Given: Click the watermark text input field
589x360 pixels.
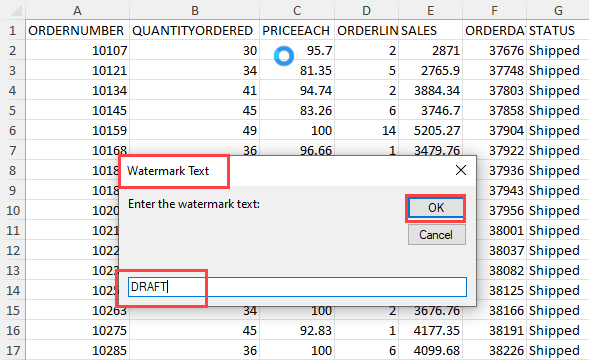Looking at the screenshot, I should [297, 287].
